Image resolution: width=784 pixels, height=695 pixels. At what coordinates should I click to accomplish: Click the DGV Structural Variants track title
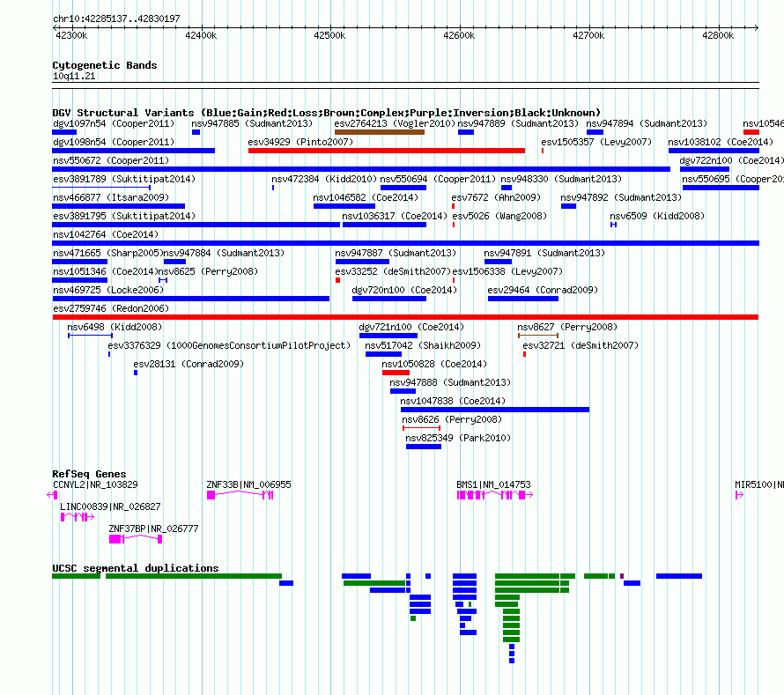(x=327, y=113)
